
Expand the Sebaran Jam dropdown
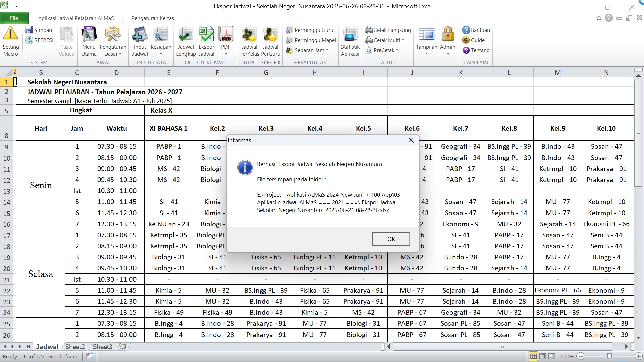pos(327,50)
